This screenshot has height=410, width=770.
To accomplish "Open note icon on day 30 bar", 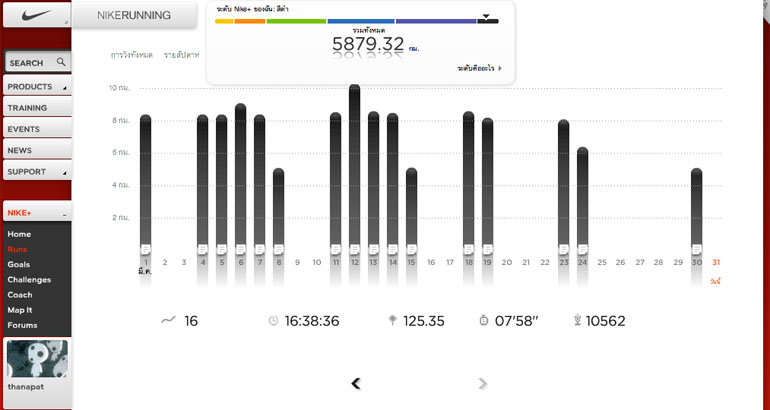I will [697, 248].
